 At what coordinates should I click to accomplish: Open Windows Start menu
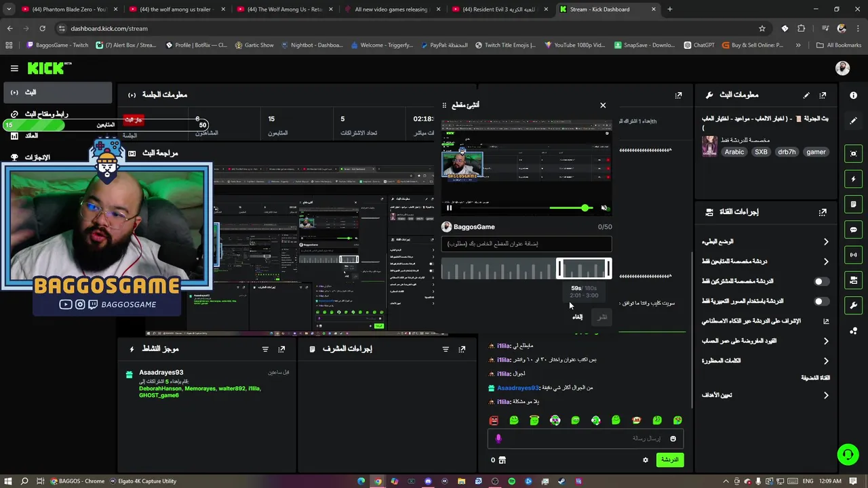(8, 481)
